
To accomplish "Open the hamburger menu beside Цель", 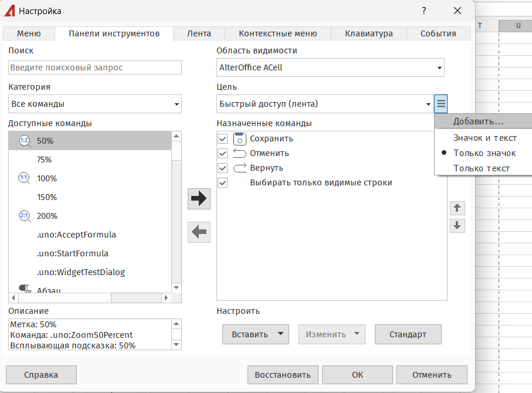I will click(441, 104).
